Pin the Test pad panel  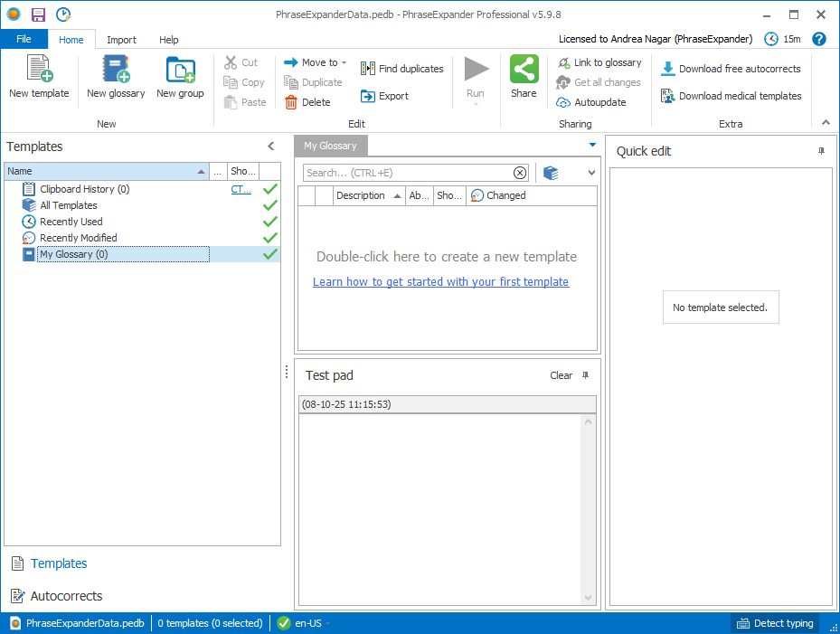pyautogui.click(x=586, y=375)
